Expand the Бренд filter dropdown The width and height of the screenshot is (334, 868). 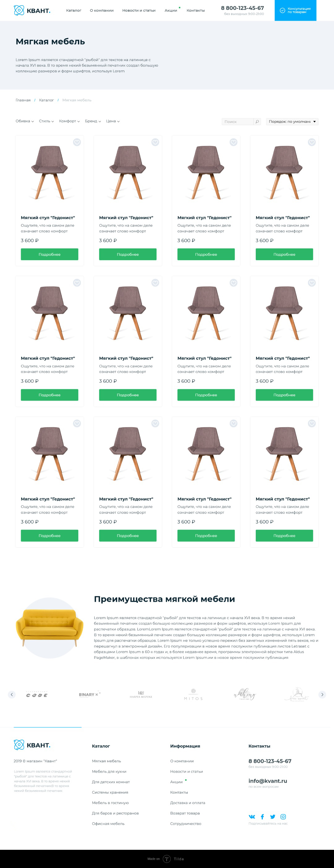tap(93, 121)
